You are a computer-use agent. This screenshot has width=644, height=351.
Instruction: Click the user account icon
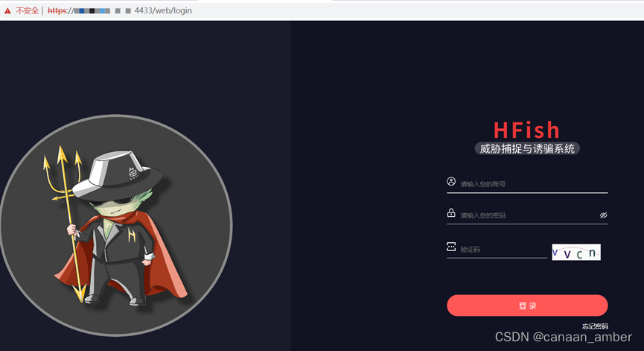tap(451, 181)
